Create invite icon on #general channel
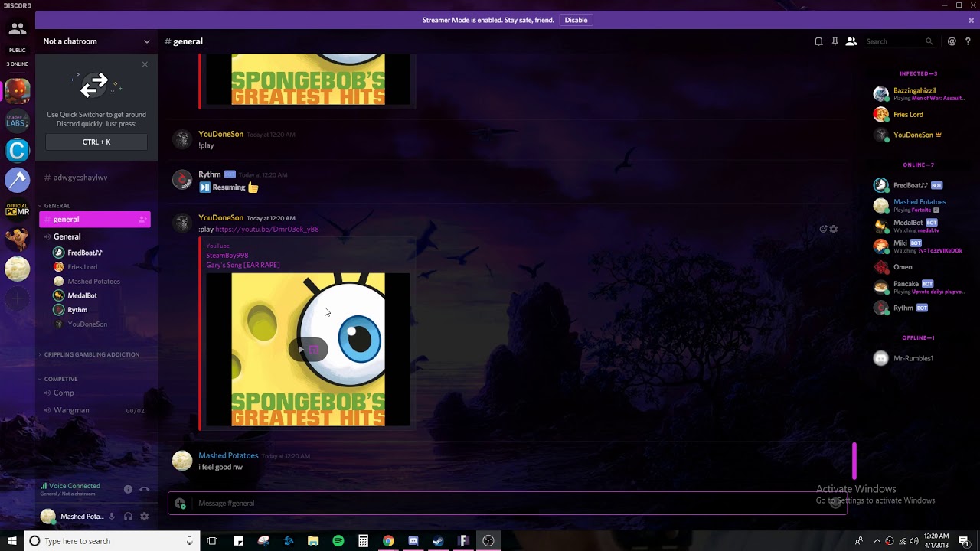This screenshot has height=551, width=980. [x=142, y=220]
